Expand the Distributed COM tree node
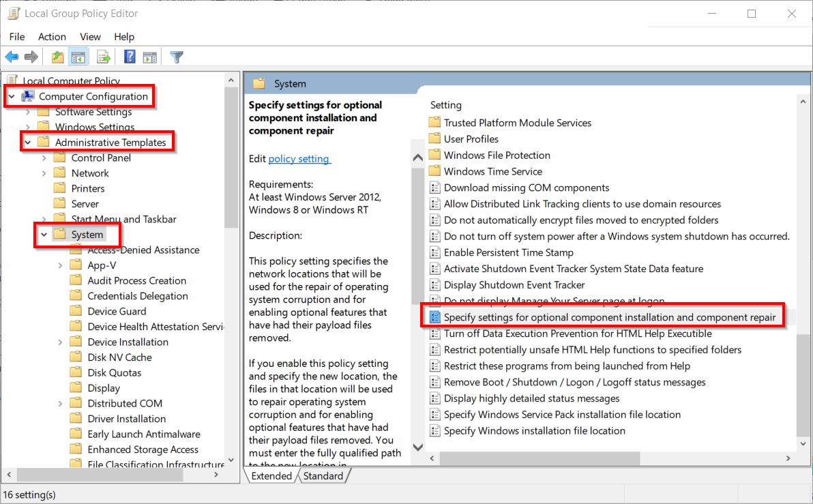 (x=60, y=404)
